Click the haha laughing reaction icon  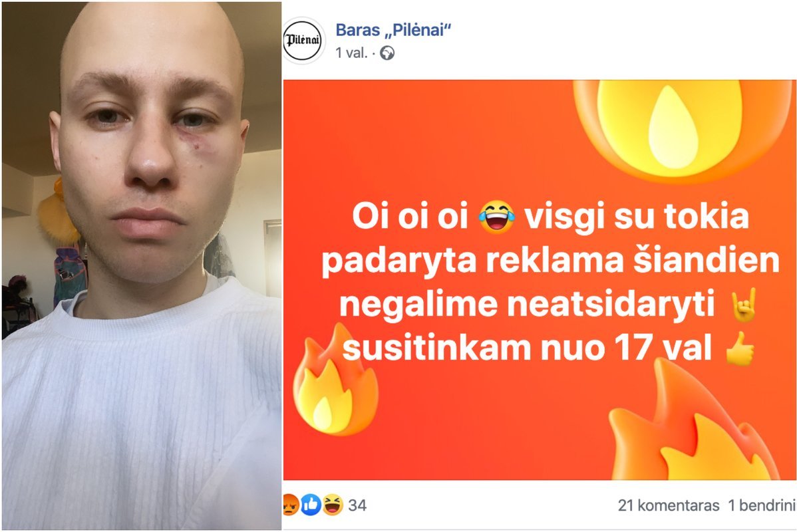click(333, 505)
